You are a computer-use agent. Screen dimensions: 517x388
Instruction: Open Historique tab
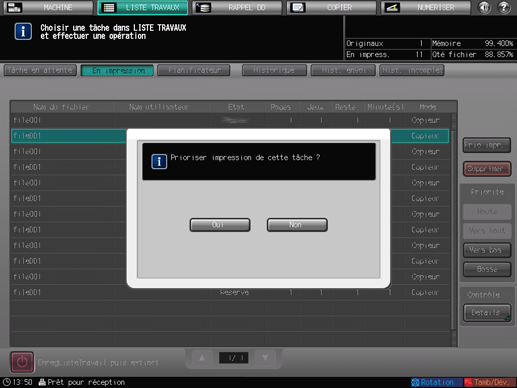274,70
